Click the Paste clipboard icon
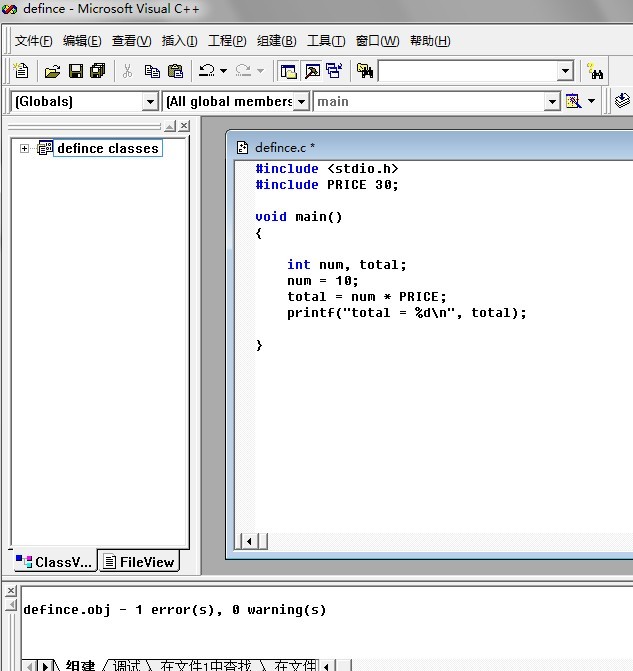 tap(175, 71)
